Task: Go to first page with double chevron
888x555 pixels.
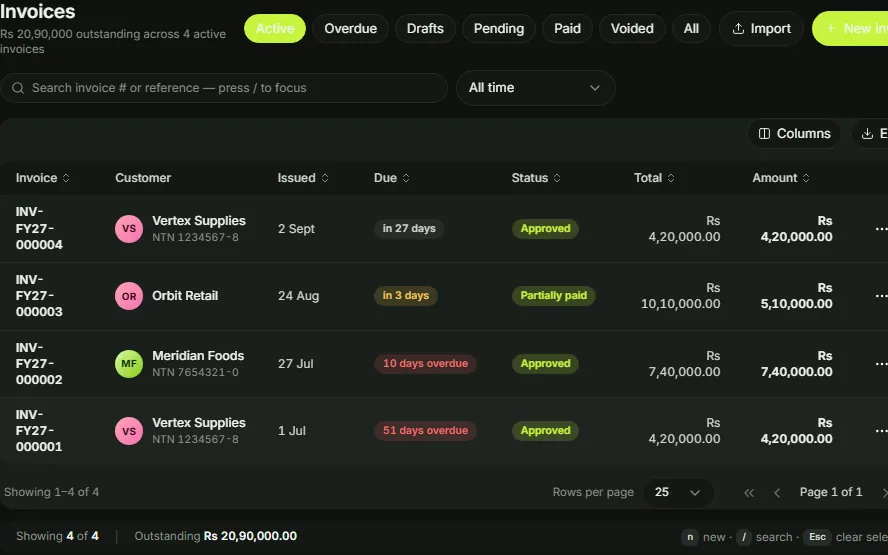Action: pos(749,493)
